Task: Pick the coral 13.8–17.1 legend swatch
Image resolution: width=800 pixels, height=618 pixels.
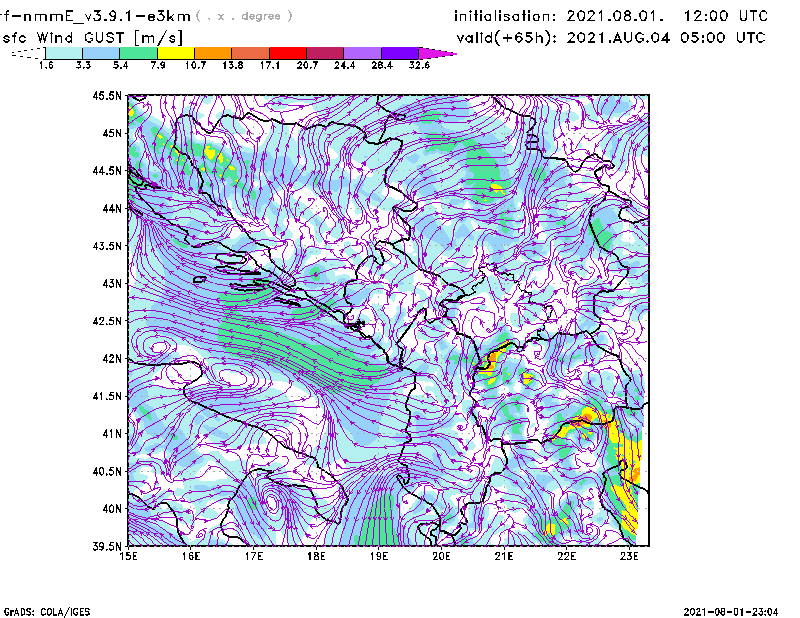Action: [251, 53]
